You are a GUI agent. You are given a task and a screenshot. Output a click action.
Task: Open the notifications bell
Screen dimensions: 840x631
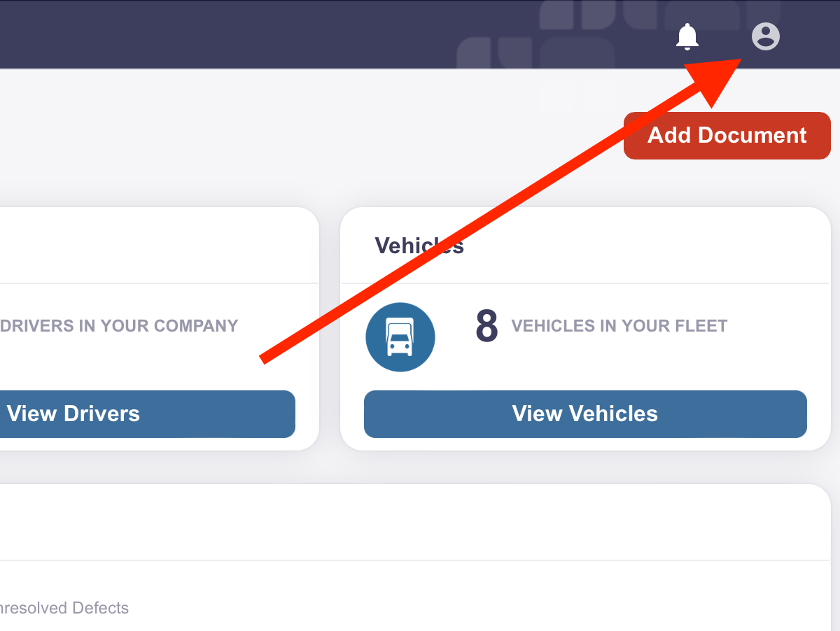click(687, 36)
